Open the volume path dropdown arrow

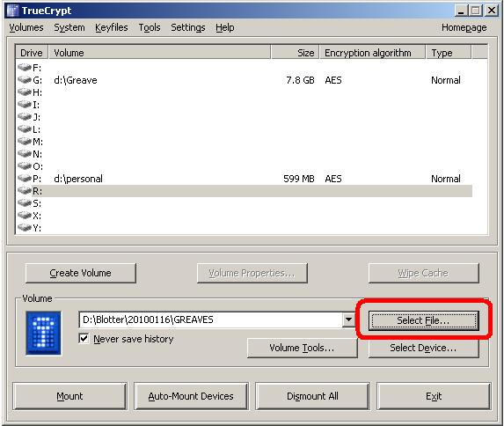(348, 319)
